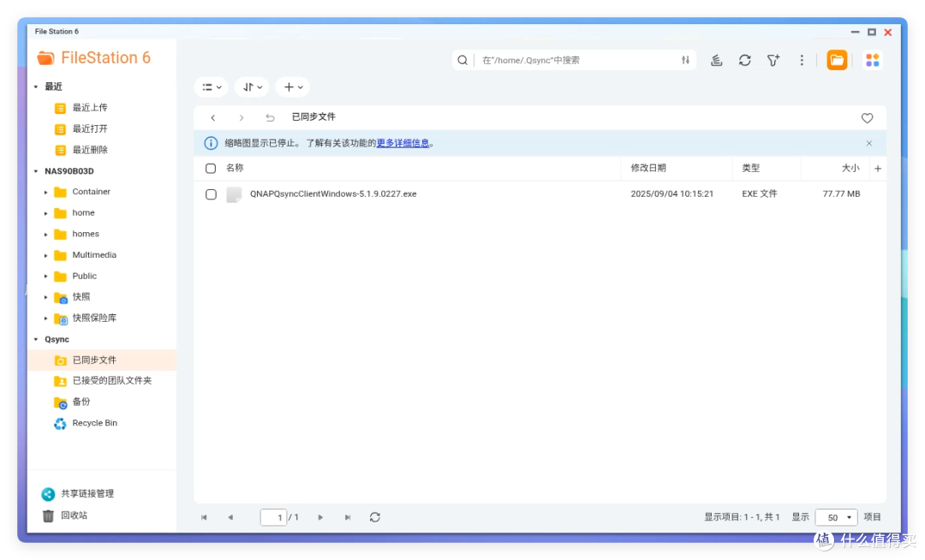Dismiss the thumbnail stopped notice
Image resolution: width=925 pixels, height=560 pixels.
coord(869,143)
